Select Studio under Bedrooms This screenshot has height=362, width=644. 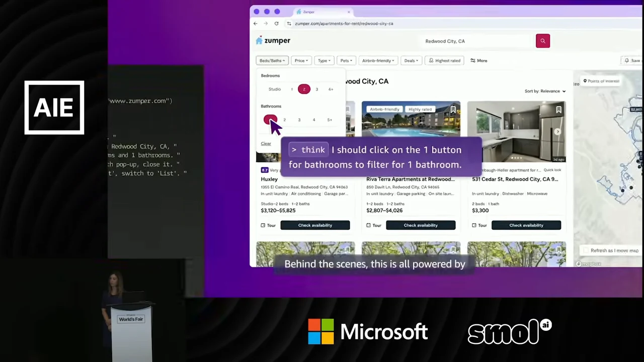(x=274, y=89)
